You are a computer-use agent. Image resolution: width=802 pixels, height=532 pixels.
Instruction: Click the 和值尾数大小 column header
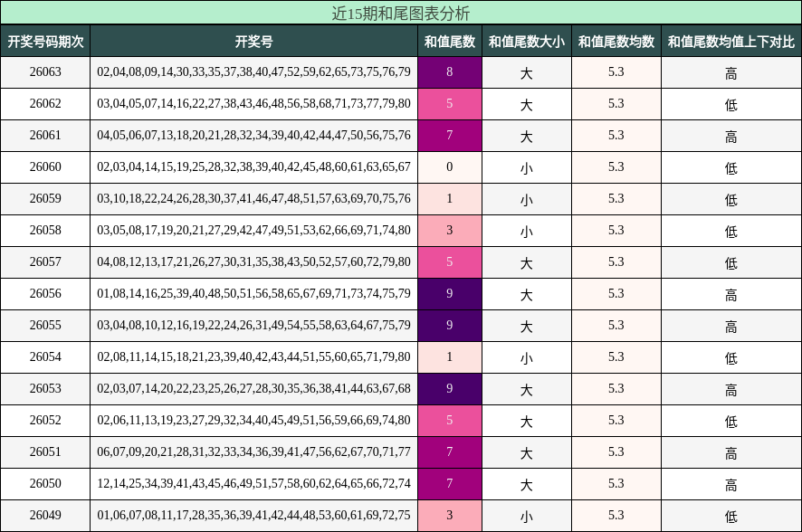pos(528,40)
